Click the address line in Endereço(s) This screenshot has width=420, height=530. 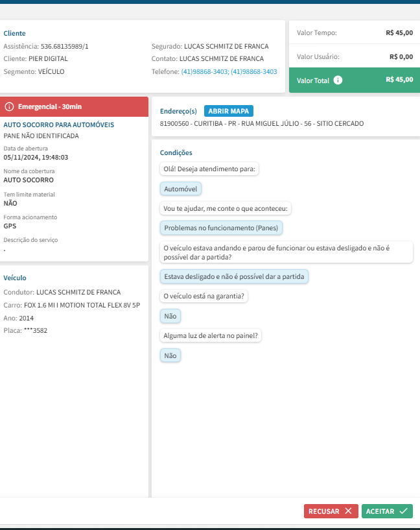click(x=262, y=124)
